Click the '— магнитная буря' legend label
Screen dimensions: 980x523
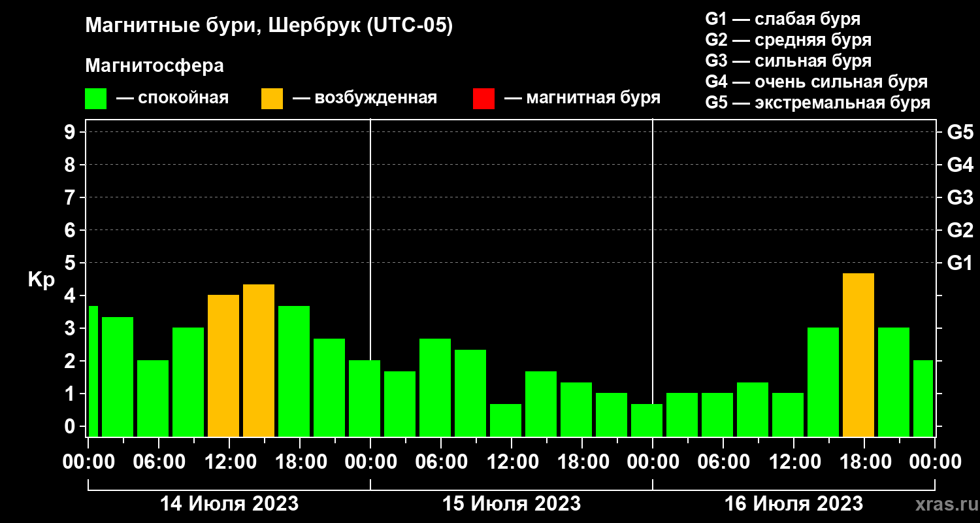click(583, 98)
